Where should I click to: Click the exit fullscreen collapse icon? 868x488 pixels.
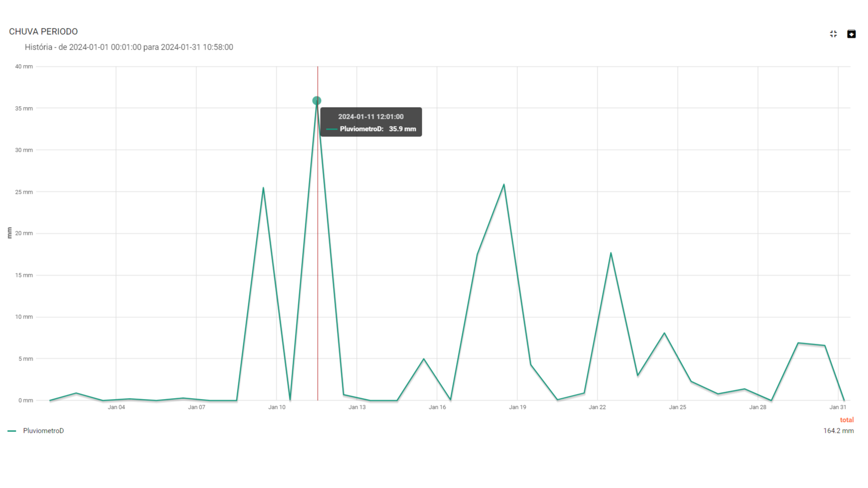click(x=833, y=34)
